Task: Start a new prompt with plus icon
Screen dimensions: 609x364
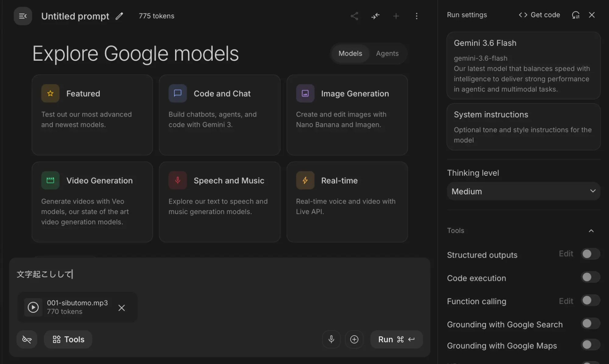Action: [396, 16]
